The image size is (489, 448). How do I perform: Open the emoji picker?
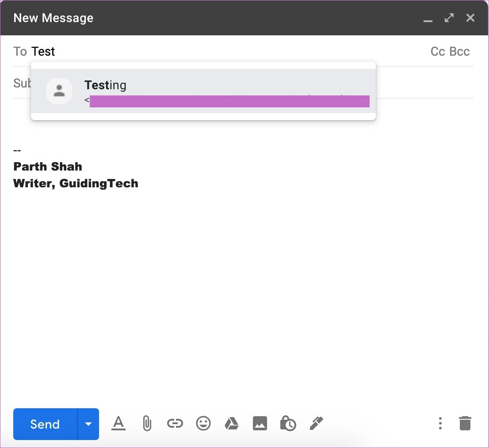[203, 423]
